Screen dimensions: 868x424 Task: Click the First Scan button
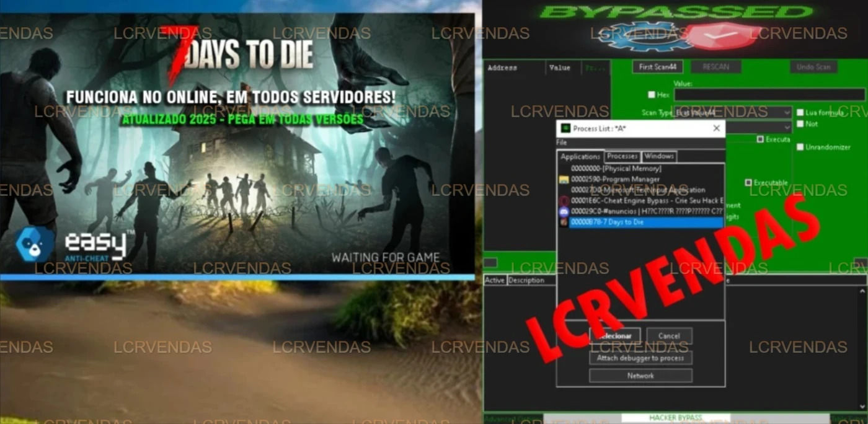[x=658, y=67]
